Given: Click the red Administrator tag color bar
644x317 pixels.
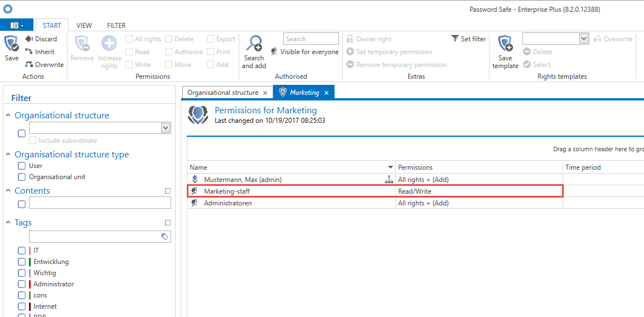Looking at the screenshot, I should [x=30, y=284].
